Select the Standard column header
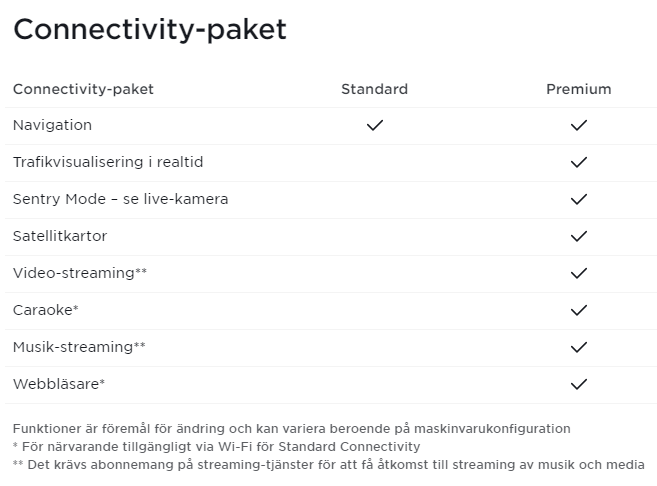Viewport: 657px width, 486px height. [375, 89]
